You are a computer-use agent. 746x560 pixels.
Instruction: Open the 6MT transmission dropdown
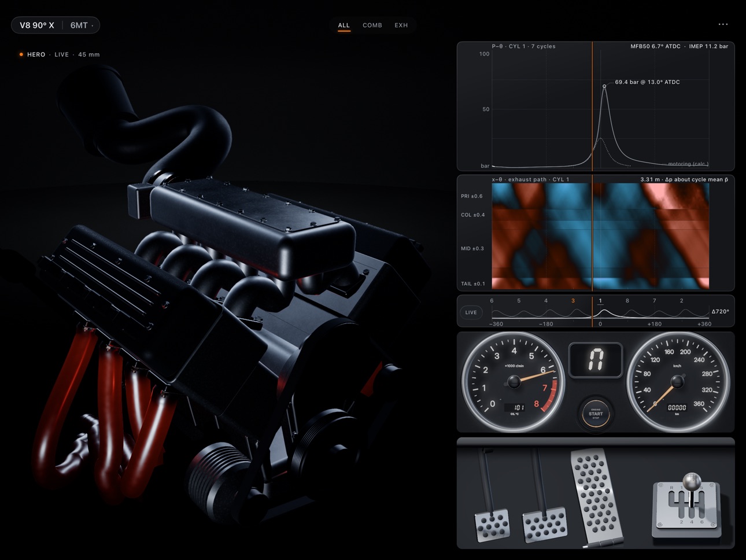pyautogui.click(x=82, y=25)
